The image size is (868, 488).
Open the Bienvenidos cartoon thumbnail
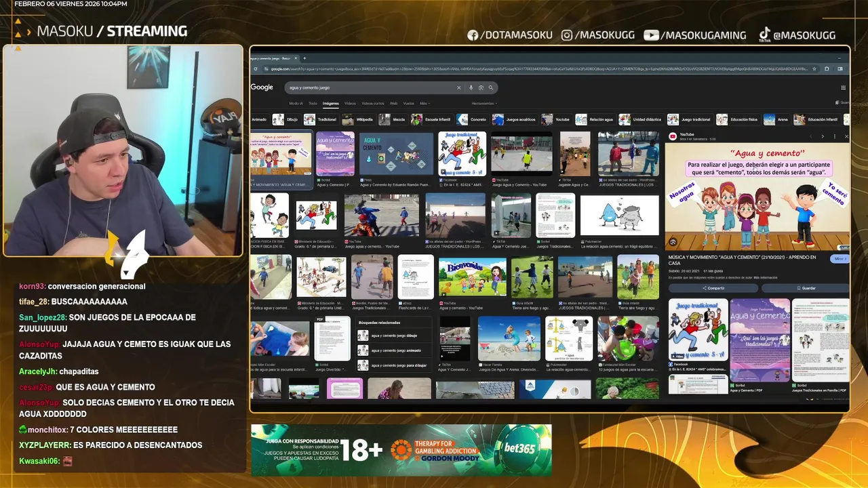[472, 277]
